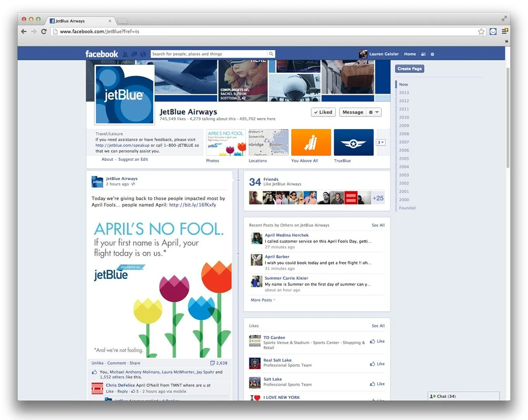
Task: Open the Photos tile thumbnail
Action: [226, 142]
